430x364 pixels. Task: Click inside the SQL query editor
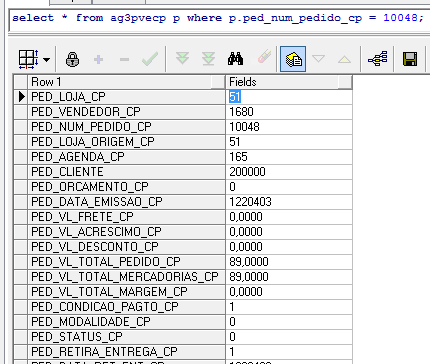click(218, 20)
